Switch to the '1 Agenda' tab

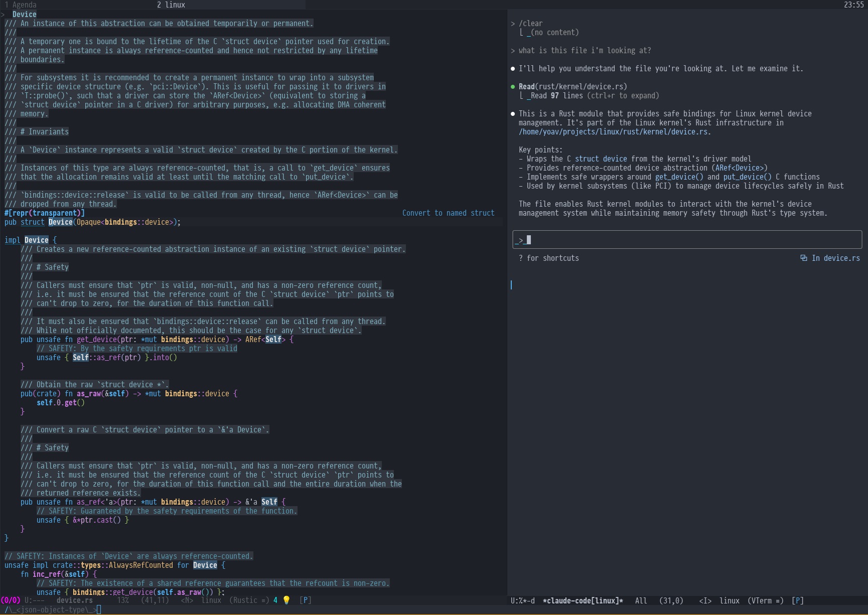(x=21, y=5)
